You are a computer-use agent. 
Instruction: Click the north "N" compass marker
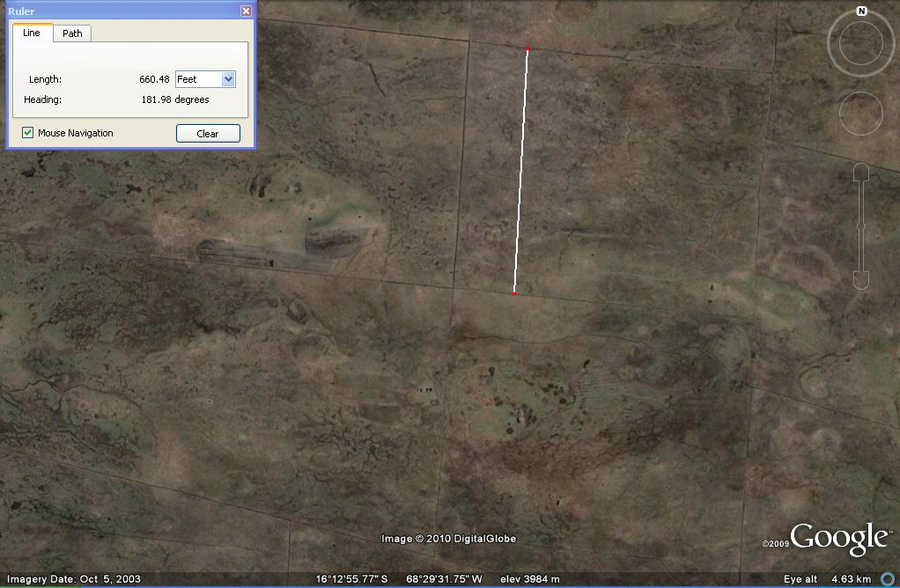(861, 11)
